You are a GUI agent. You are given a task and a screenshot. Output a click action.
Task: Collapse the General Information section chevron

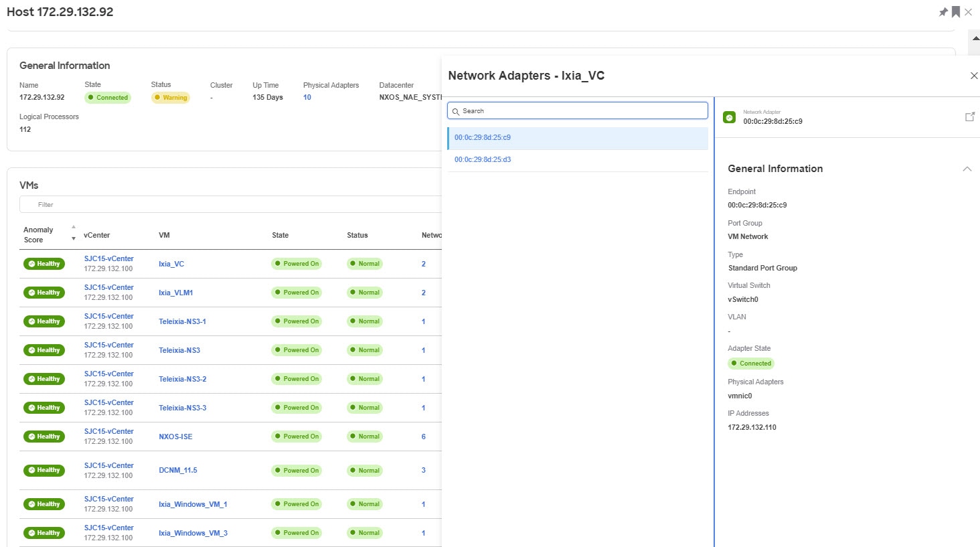(967, 169)
